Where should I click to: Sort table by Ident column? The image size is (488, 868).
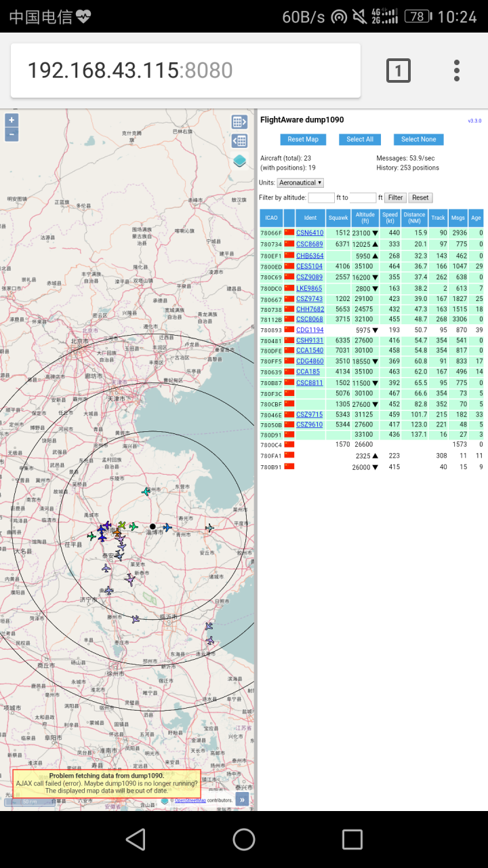tap(310, 218)
